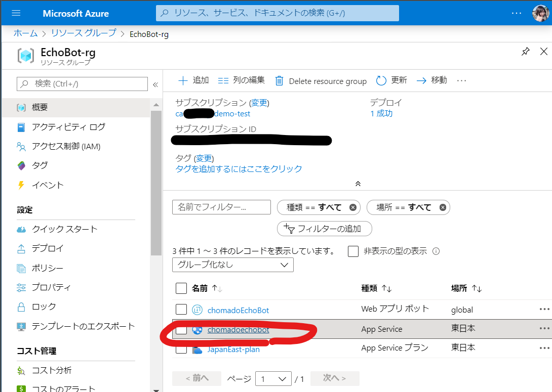552x392 pixels.
Task: Focus the 名前でフィルター input
Action: point(221,207)
